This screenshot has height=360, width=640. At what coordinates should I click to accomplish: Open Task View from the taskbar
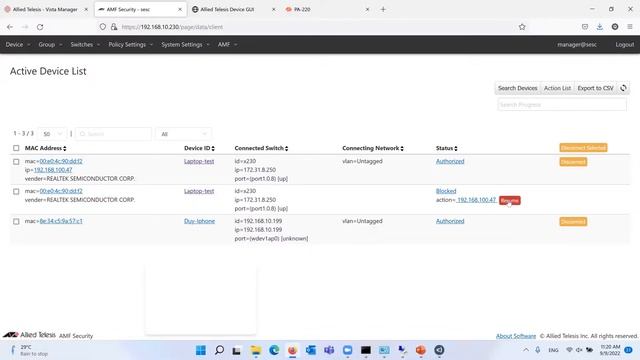coord(237,350)
